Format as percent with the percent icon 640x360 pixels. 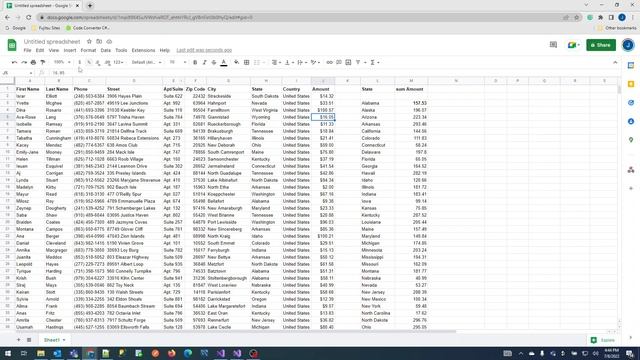point(89,62)
